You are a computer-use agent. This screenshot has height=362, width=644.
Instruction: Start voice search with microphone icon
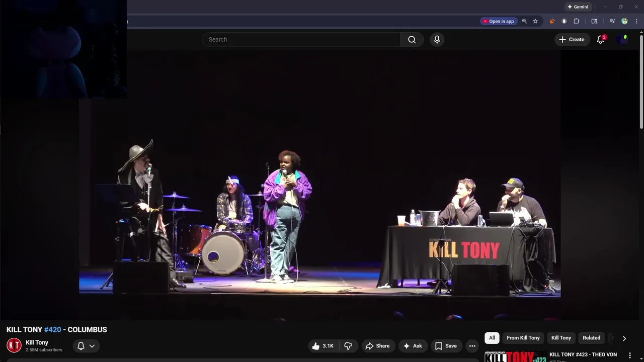437,39
